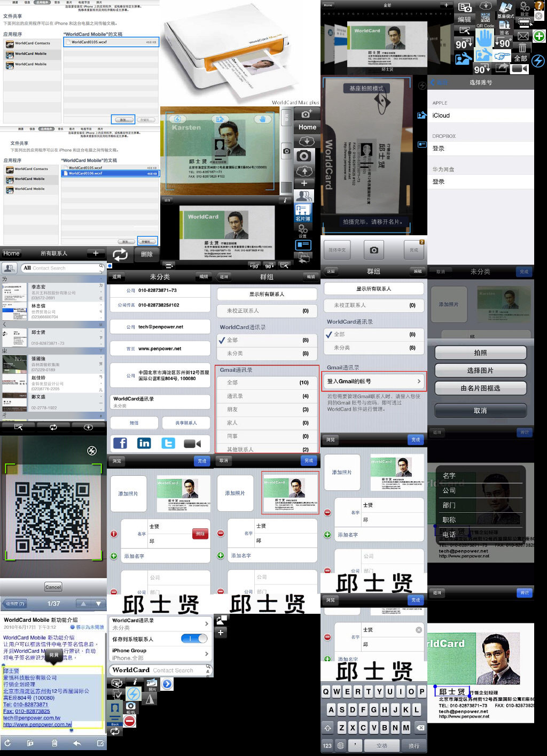Click the LinkedIn share icon

click(144, 443)
